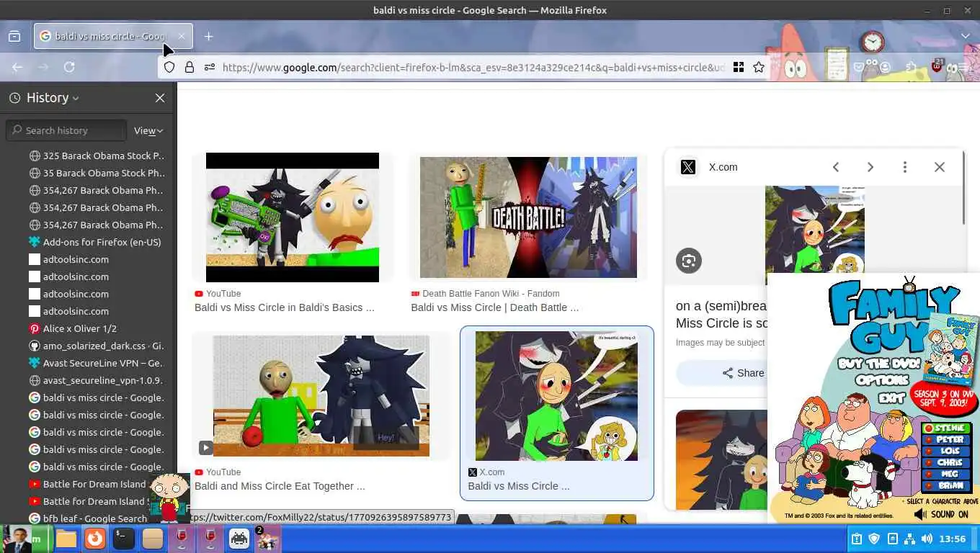Open the Death Battle thumbnail image

[528, 217]
